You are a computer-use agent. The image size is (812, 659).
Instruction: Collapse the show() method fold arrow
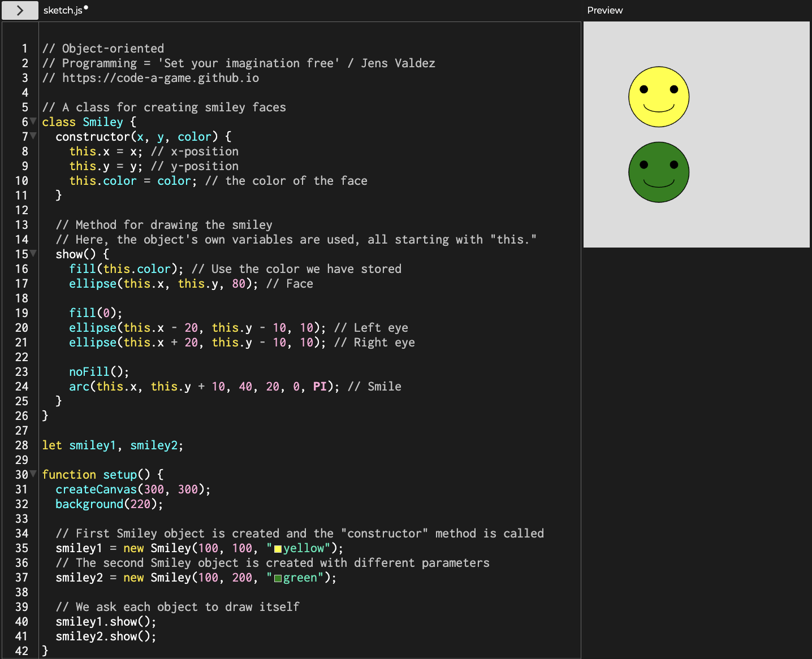point(33,254)
